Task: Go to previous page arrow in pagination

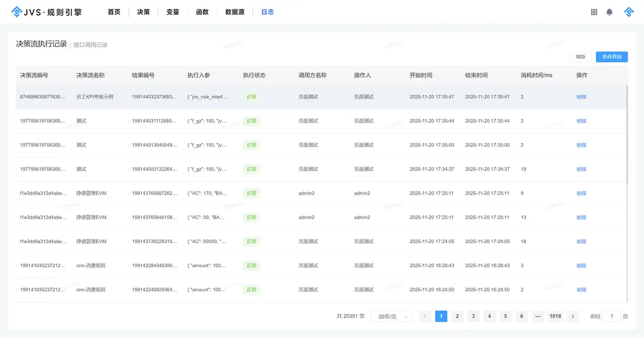Action: pyautogui.click(x=425, y=316)
